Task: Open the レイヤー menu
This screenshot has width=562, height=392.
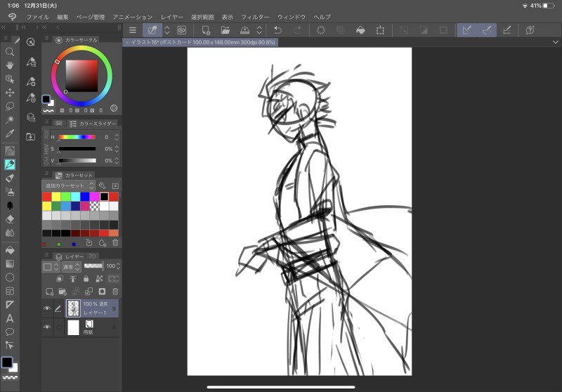Action: [171, 17]
